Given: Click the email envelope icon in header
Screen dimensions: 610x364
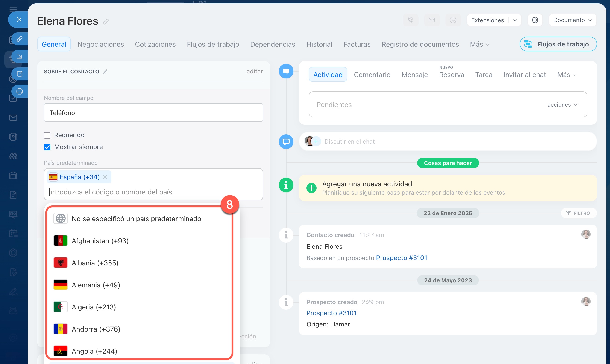Looking at the screenshot, I should pyautogui.click(x=432, y=20).
